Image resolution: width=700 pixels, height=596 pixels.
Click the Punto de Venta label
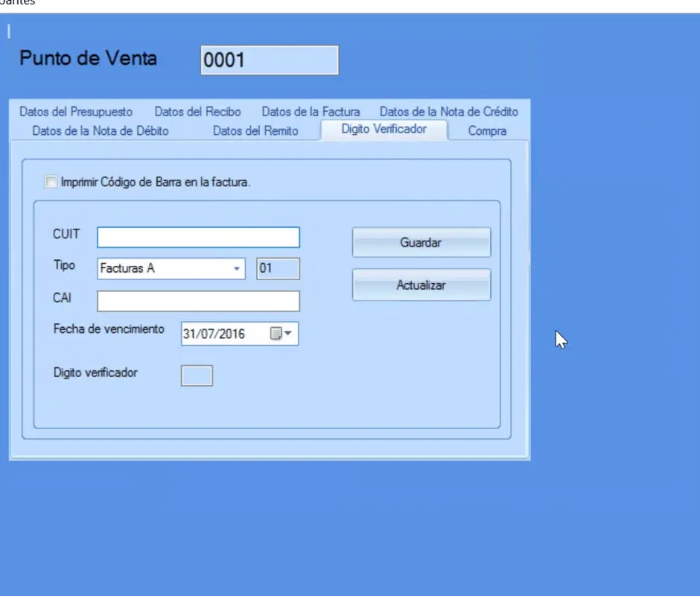[89, 58]
